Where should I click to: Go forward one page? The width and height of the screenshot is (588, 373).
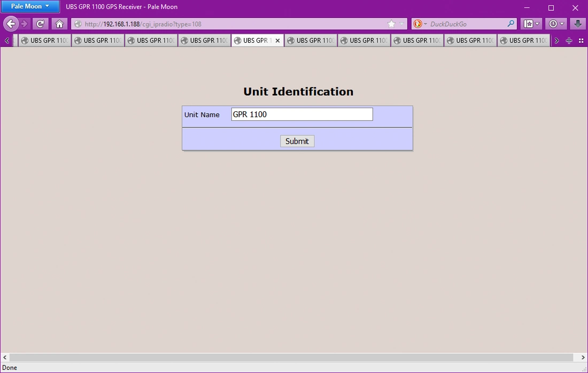click(25, 24)
